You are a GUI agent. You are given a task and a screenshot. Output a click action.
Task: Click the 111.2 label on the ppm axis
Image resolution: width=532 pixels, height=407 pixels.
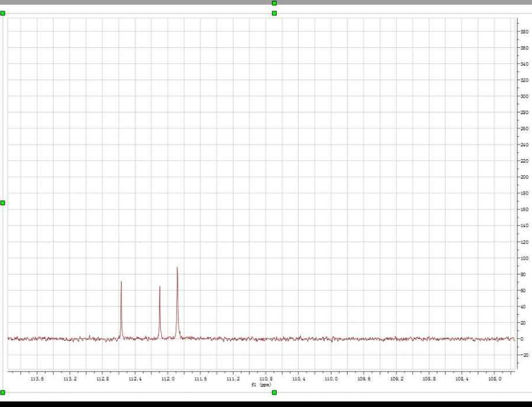click(x=233, y=379)
